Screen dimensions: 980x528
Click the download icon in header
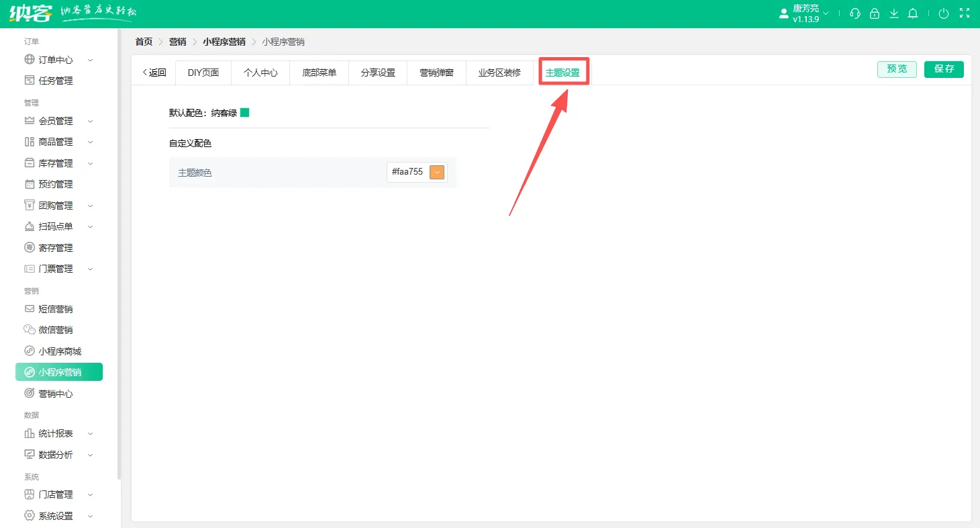(x=893, y=13)
